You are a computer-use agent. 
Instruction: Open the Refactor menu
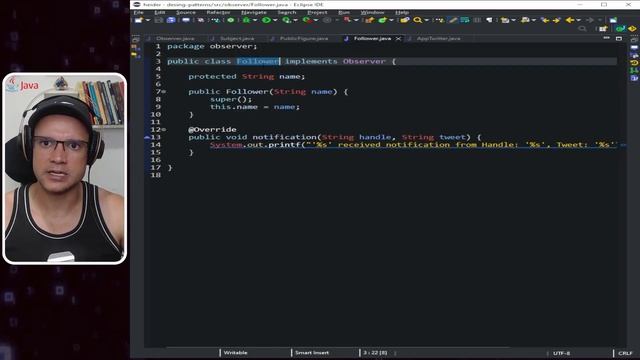point(218,12)
